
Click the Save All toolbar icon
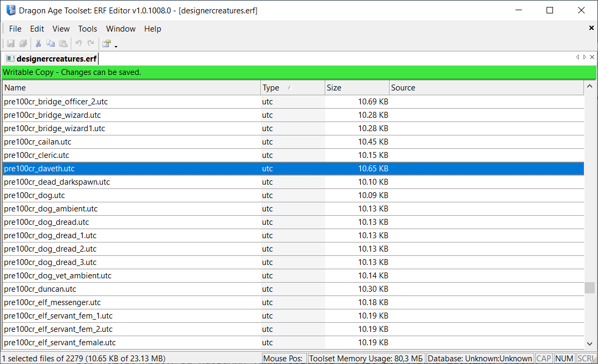(23, 43)
